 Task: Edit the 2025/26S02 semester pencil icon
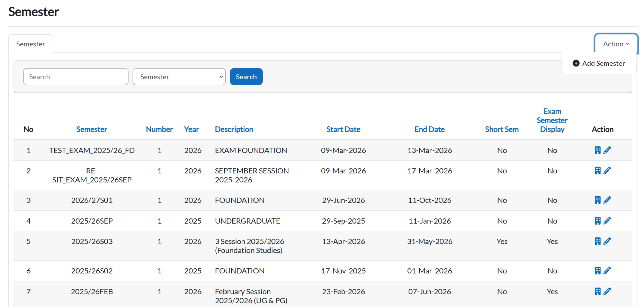coord(607,271)
